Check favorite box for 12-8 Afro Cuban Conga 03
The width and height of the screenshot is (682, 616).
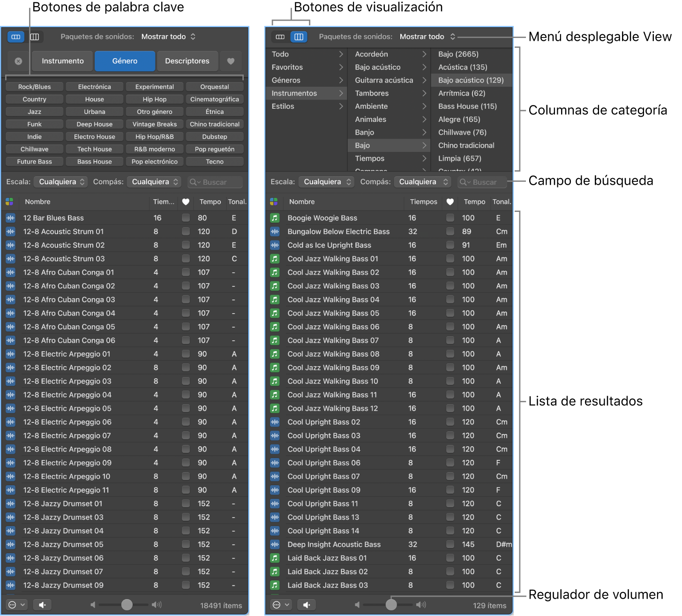[x=186, y=300]
